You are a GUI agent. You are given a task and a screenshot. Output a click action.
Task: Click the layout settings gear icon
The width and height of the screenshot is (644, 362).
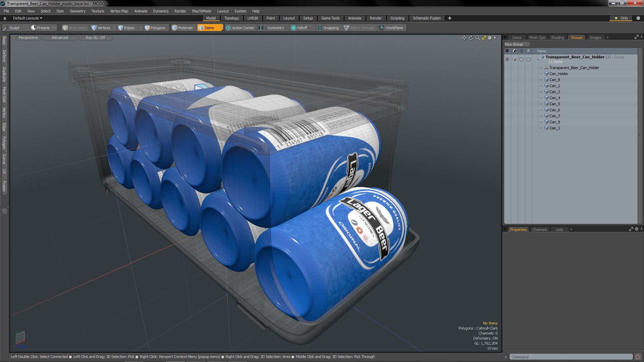tap(638, 18)
